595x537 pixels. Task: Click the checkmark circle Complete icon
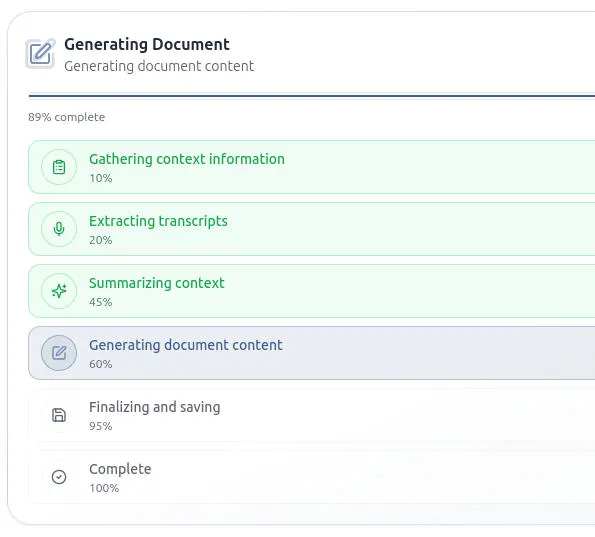(x=59, y=477)
